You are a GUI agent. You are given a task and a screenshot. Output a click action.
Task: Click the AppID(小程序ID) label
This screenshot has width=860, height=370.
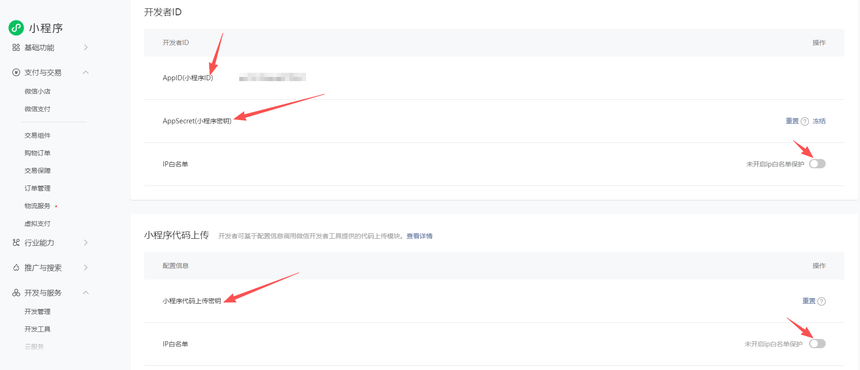[188, 78]
